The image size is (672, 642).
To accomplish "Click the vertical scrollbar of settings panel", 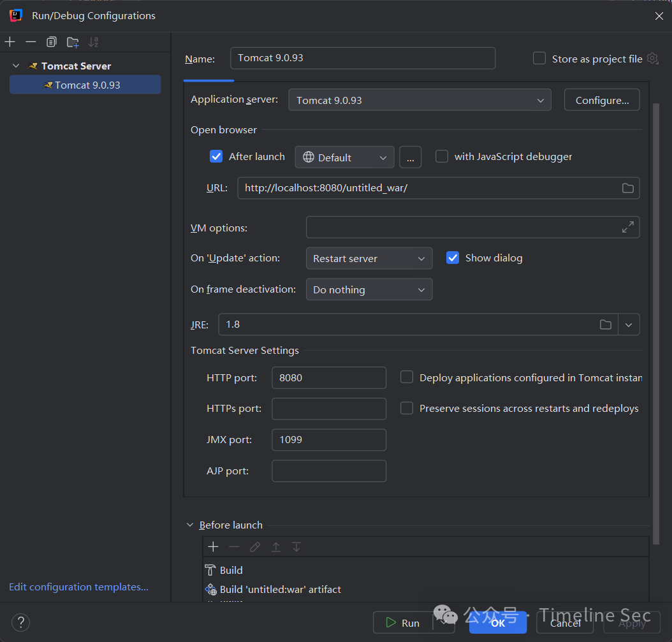I will coord(655,324).
